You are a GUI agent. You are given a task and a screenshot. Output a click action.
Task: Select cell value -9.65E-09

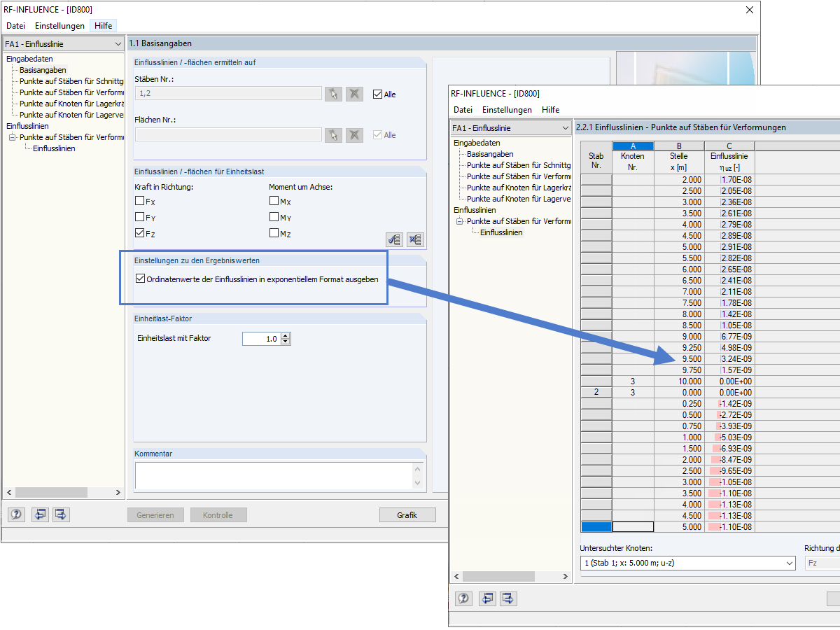click(729, 471)
